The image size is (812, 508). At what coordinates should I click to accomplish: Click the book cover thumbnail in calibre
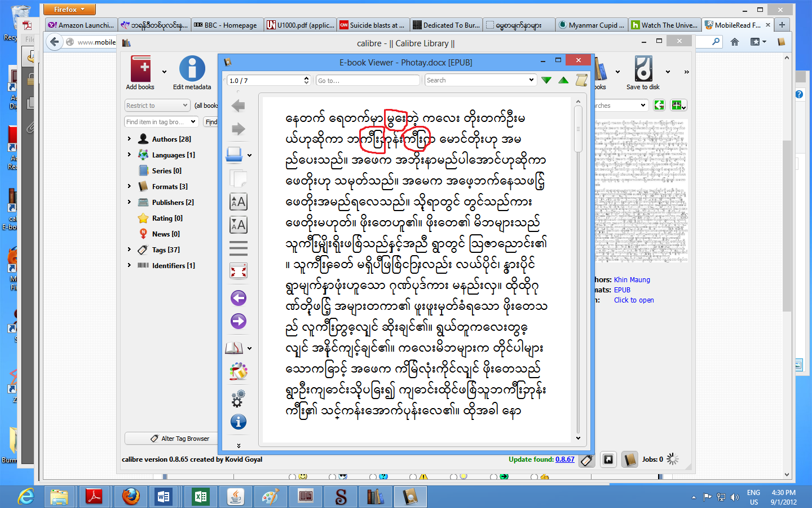[641, 191]
